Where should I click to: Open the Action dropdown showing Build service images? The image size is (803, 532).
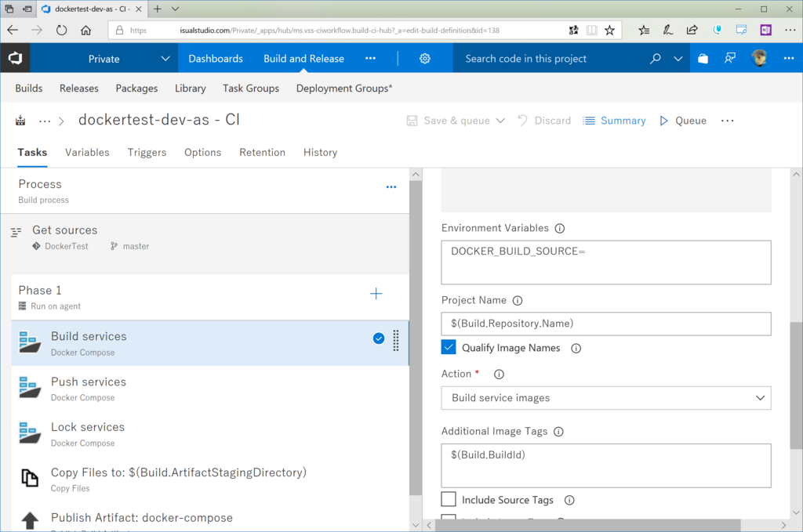[606, 398]
